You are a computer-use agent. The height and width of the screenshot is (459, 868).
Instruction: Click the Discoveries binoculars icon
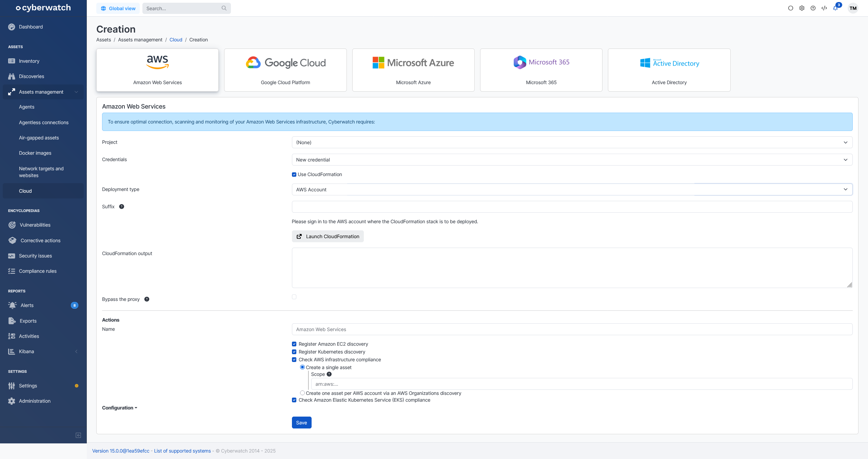12,76
